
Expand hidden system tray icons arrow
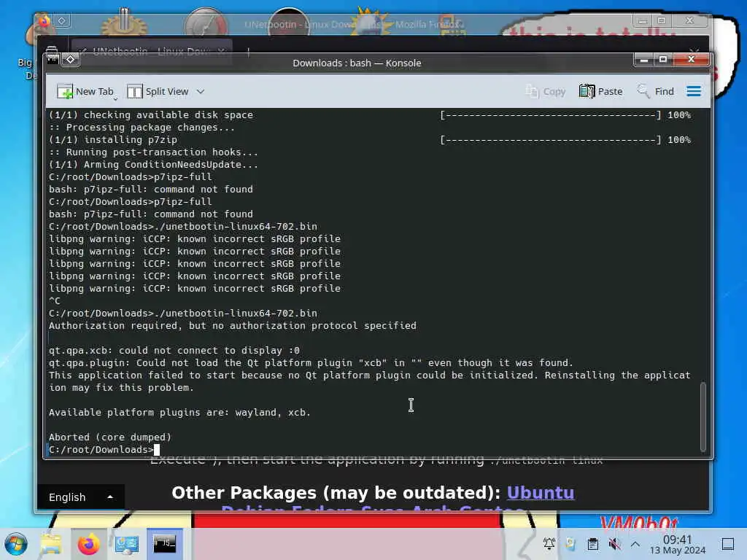click(635, 544)
